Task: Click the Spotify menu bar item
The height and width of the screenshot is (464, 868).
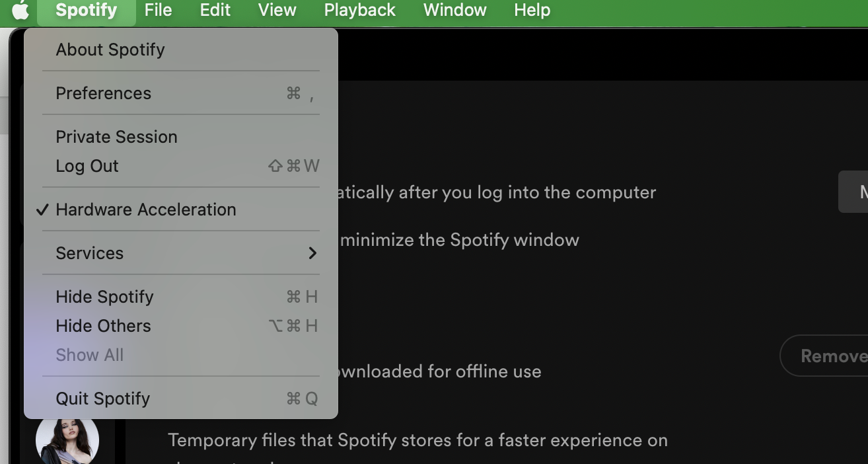Action: pos(87,11)
